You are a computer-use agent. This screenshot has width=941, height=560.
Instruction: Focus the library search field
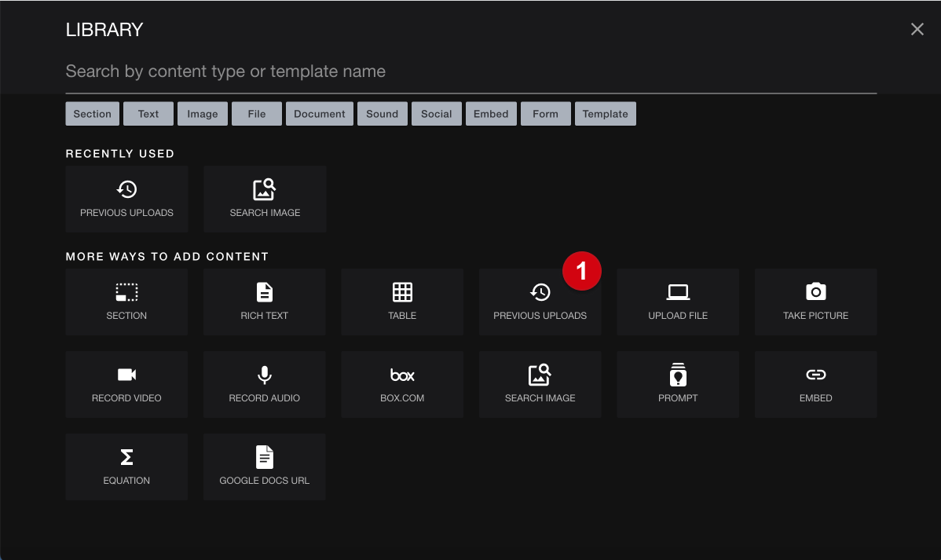click(471, 71)
